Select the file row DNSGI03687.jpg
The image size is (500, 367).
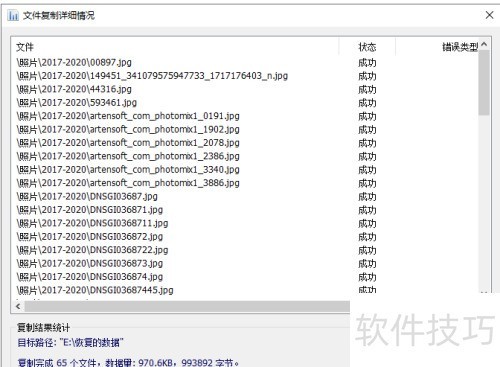click(87, 196)
